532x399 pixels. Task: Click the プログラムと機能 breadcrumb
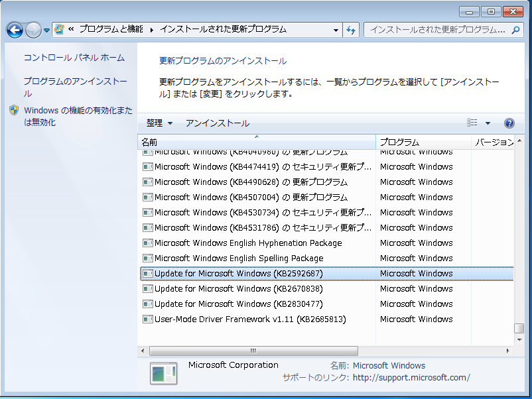point(111,29)
